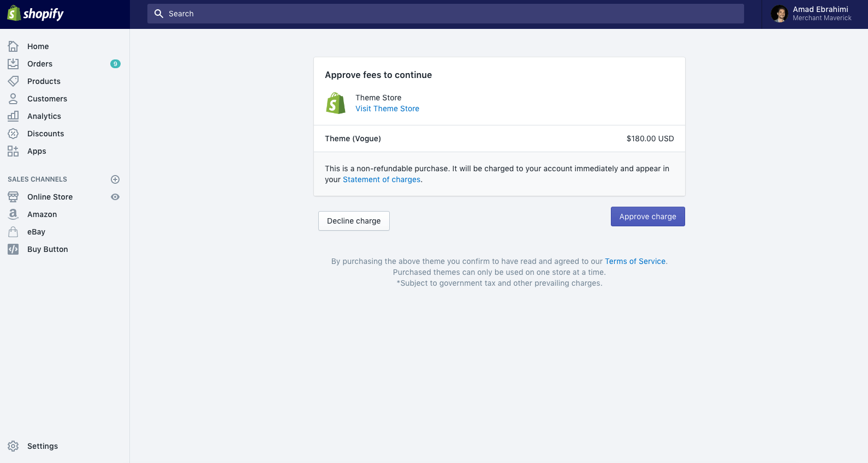The width and height of the screenshot is (868, 463).
Task: Open the Home menu item
Action: 38,46
